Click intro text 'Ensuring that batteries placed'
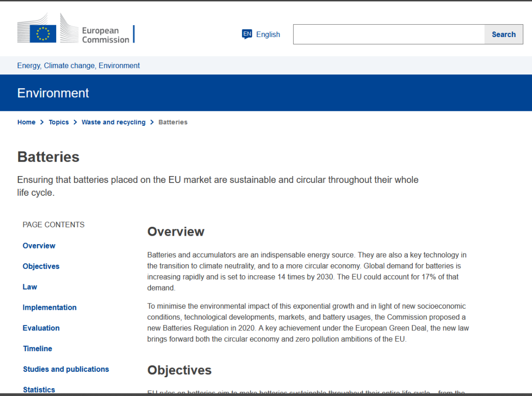 pyautogui.click(x=218, y=186)
